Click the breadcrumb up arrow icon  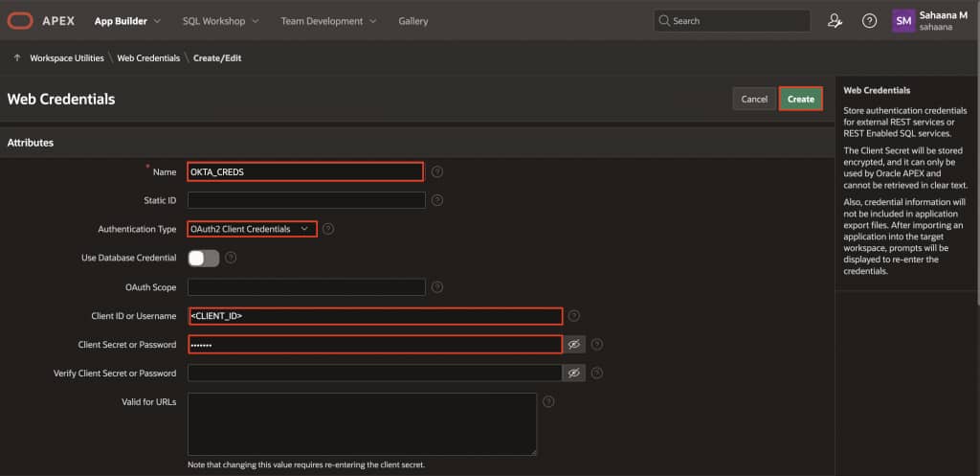click(17, 57)
